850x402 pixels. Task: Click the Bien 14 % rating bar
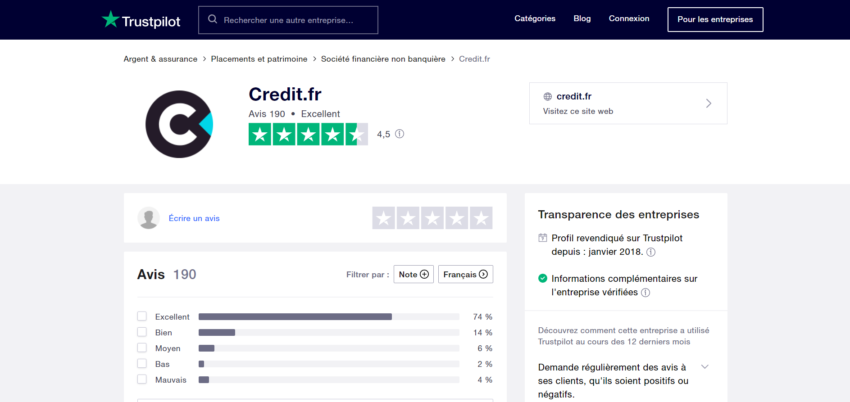(x=329, y=332)
